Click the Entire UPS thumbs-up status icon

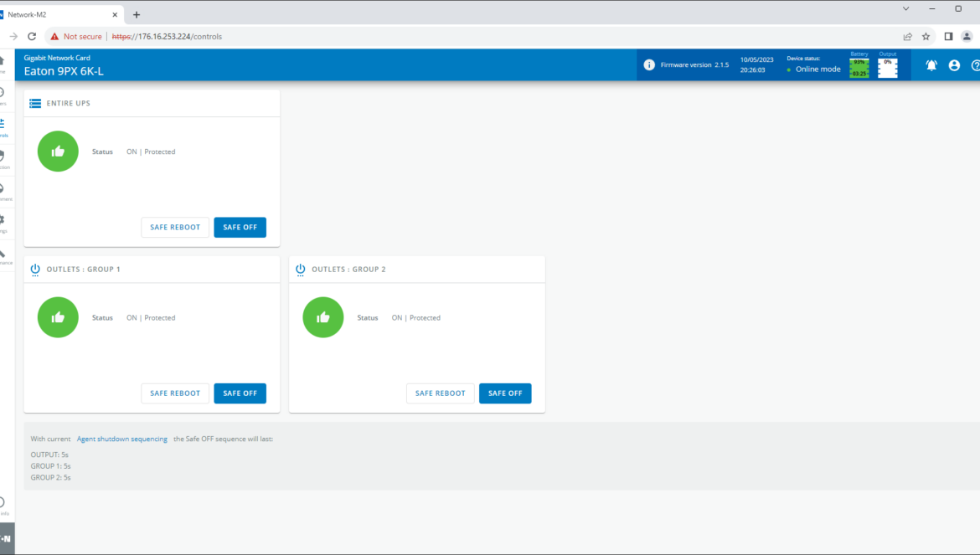point(58,151)
